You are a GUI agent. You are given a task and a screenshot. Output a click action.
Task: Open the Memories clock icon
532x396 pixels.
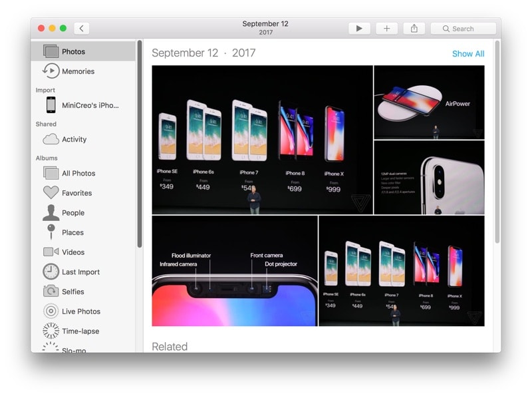pos(51,71)
